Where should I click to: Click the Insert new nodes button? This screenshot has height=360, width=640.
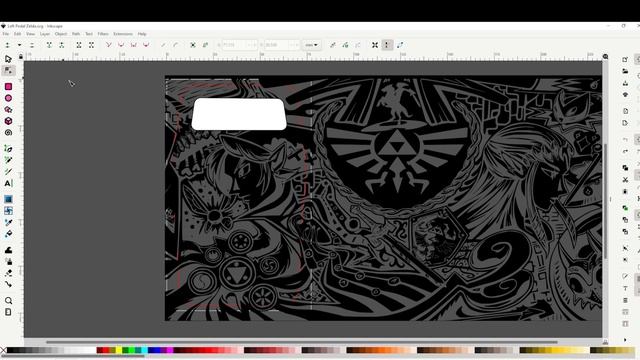7,45
